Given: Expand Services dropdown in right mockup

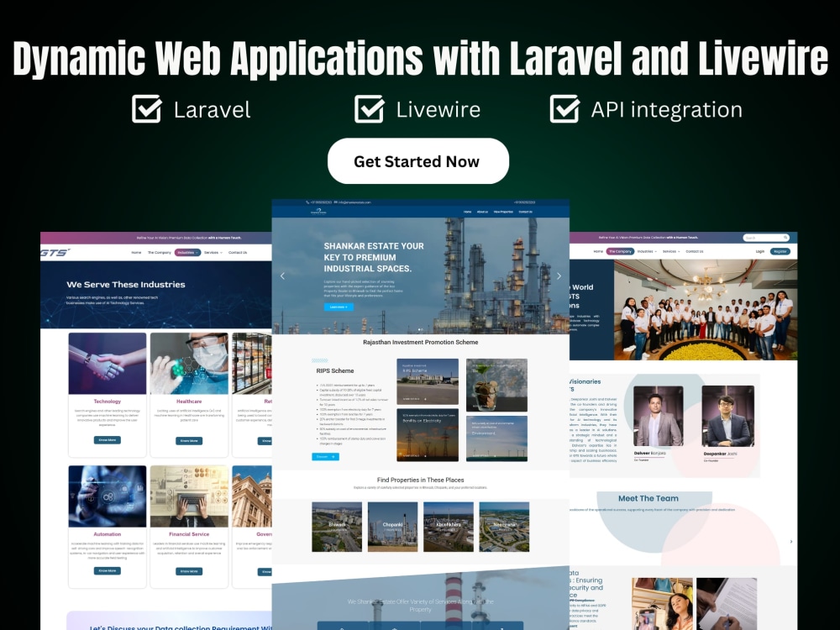Looking at the screenshot, I should pyautogui.click(x=671, y=251).
